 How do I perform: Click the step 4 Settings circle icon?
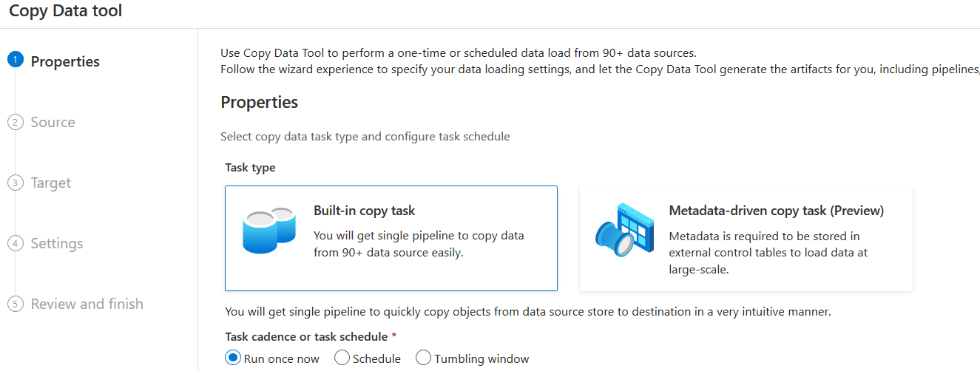(x=16, y=243)
